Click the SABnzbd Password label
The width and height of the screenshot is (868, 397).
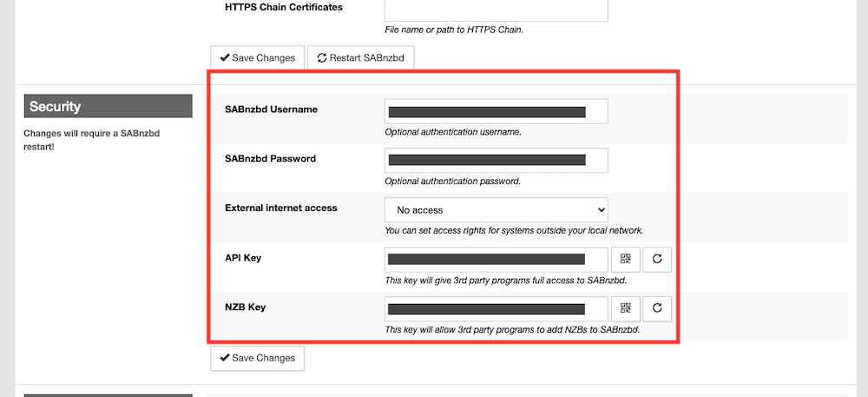click(x=270, y=159)
